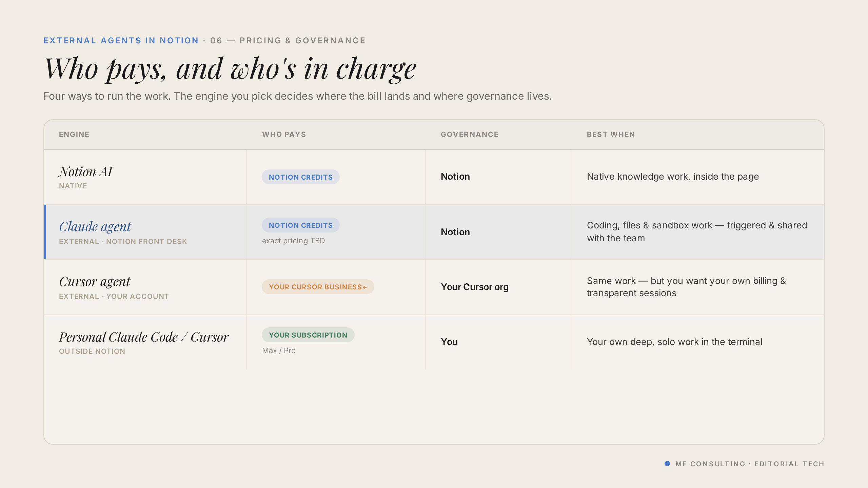
Task: Click the BEST WHEN column header
Action: [x=611, y=135]
